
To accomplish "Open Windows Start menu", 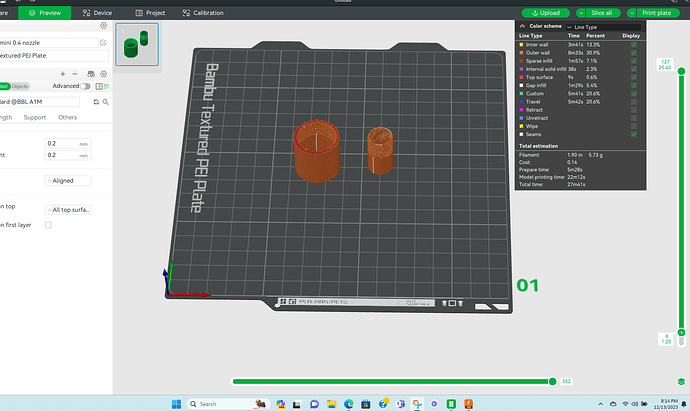I will 176,404.
